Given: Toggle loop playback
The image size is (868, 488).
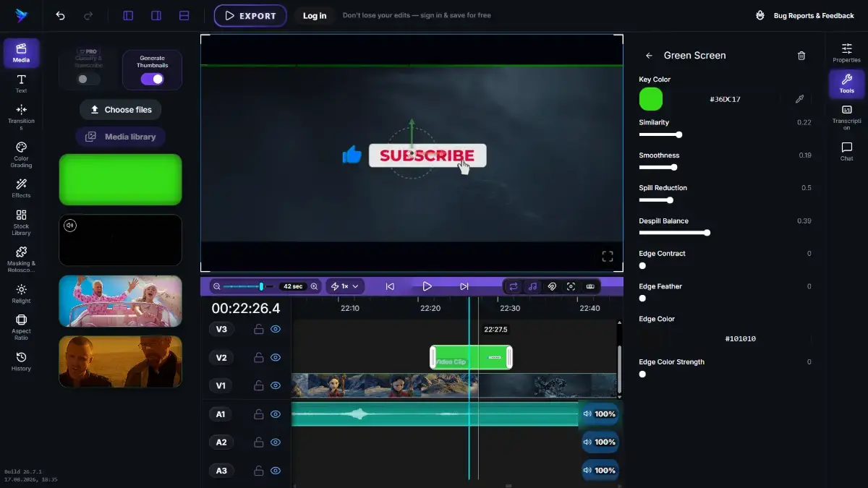Looking at the screenshot, I should (x=514, y=286).
